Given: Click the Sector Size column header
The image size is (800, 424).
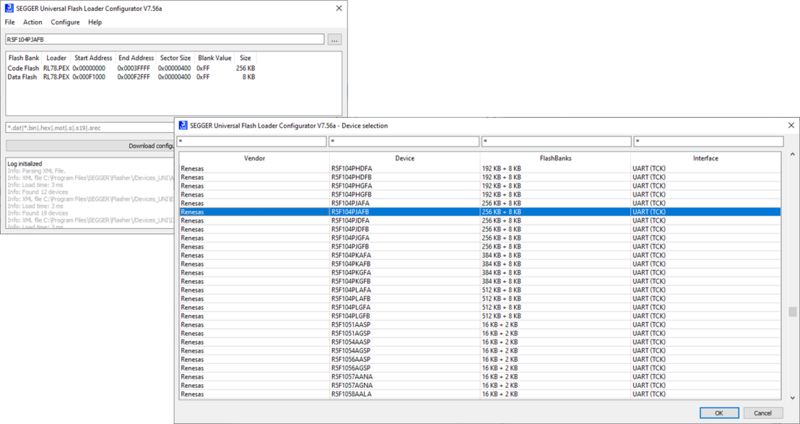Looking at the screenshot, I should pos(176,58).
